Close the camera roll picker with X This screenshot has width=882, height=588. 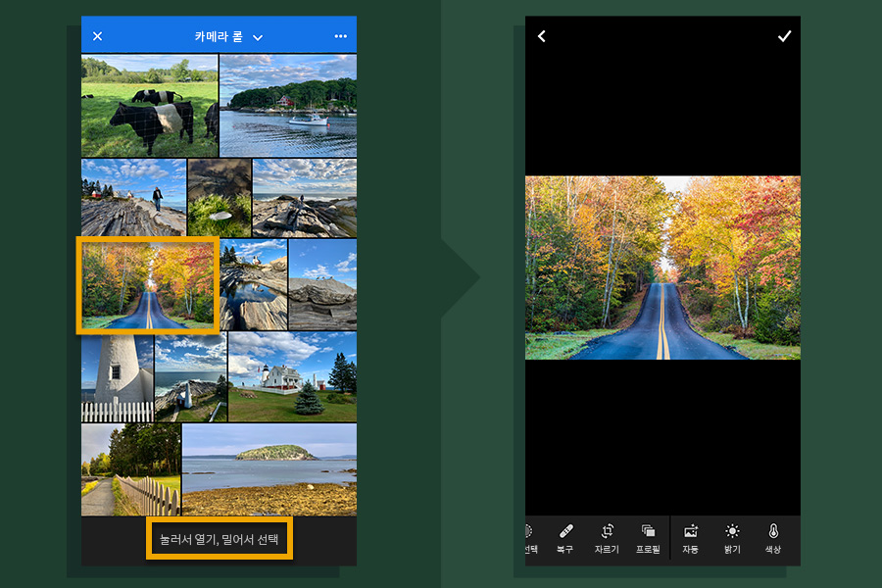(x=97, y=36)
